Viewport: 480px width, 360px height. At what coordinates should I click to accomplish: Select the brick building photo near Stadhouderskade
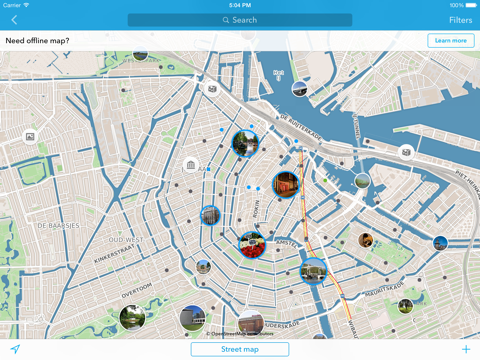tap(251, 323)
